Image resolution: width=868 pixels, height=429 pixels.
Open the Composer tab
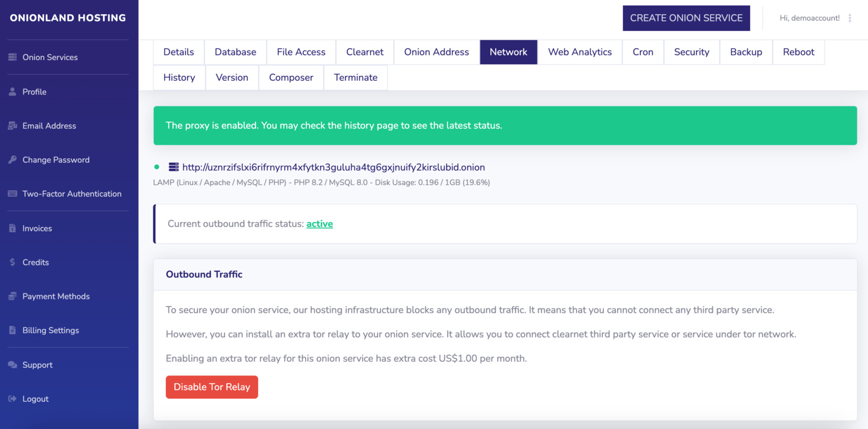coord(291,77)
